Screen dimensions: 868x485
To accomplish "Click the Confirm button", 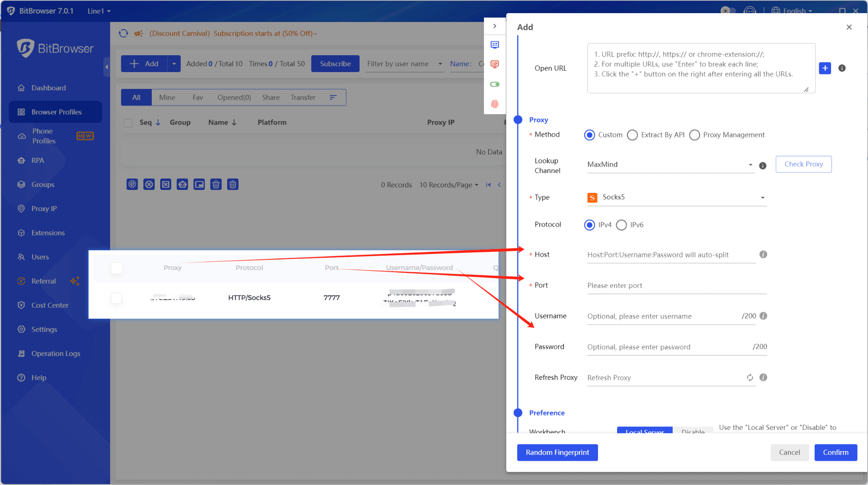I will point(835,452).
